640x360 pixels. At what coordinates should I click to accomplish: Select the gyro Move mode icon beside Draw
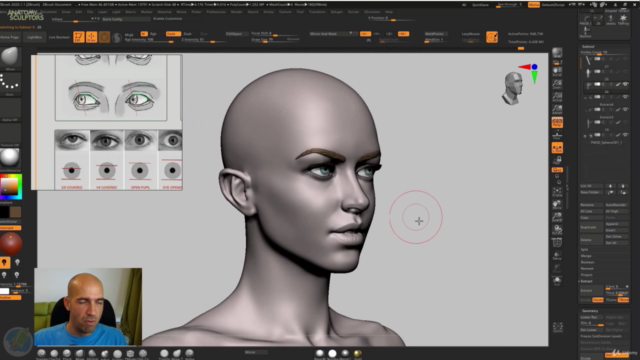104,37
